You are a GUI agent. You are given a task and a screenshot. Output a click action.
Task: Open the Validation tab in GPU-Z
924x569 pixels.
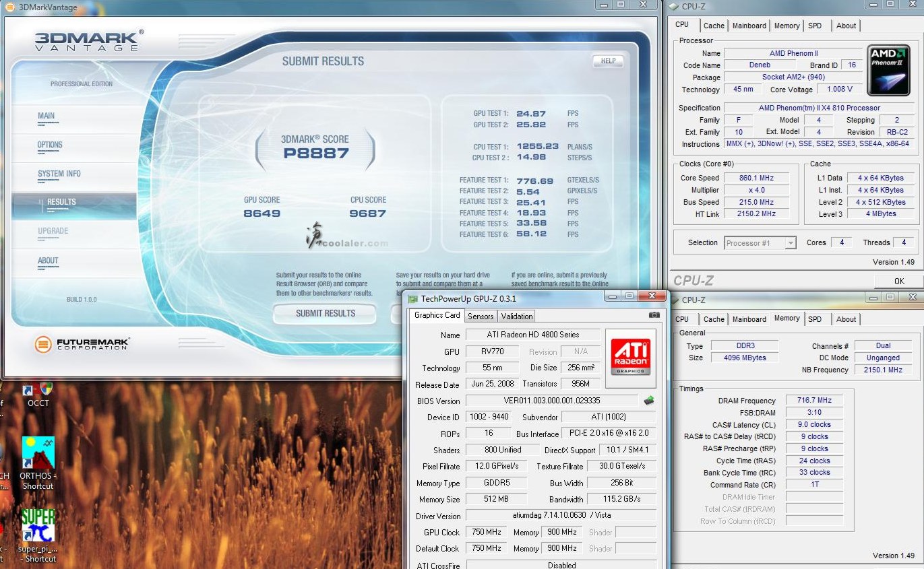(517, 316)
